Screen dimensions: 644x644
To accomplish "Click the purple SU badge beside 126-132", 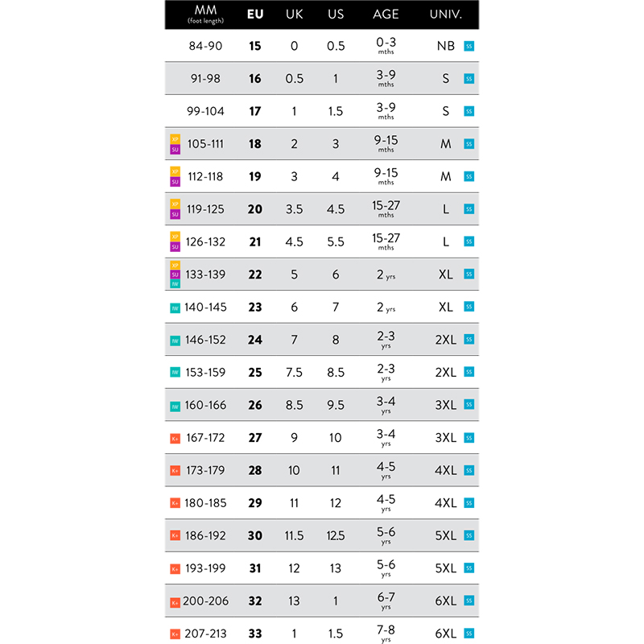I will (x=175, y=247).
